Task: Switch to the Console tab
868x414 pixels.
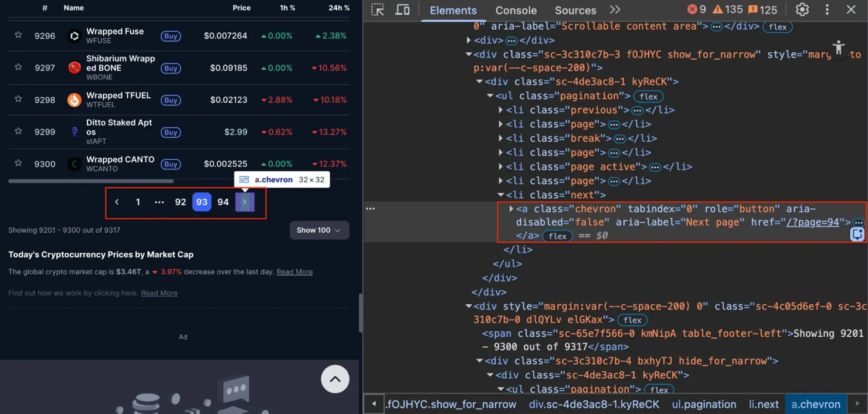Action: click(x=516, y=11)
